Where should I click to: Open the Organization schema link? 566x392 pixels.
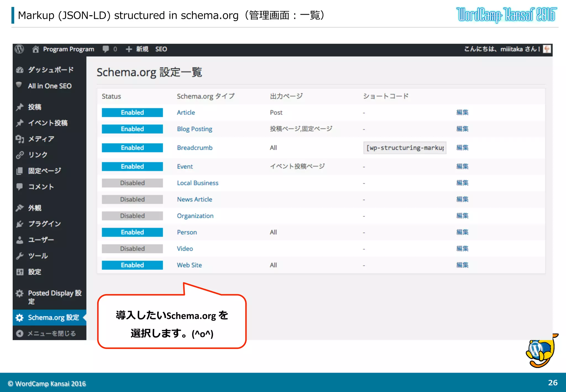[x=195, y=216]
